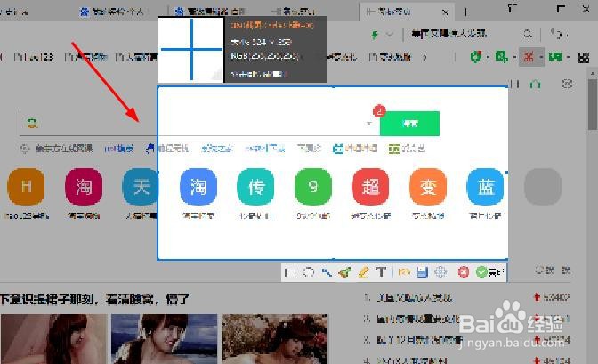Select the rectangle annotation tool
The height and width of the screenshot is (364, 598).
(x=290, y=272)
